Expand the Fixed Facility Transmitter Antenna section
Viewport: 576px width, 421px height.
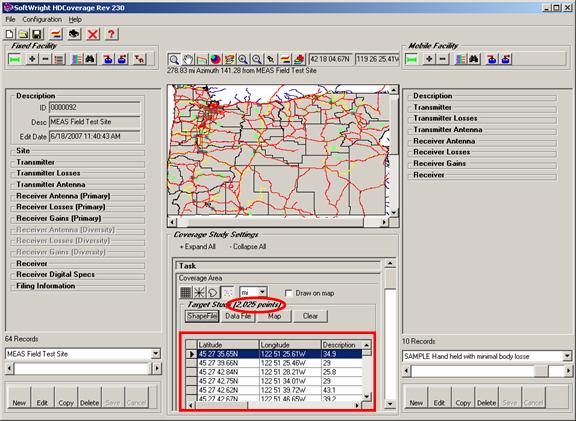[x=78, y=185]
